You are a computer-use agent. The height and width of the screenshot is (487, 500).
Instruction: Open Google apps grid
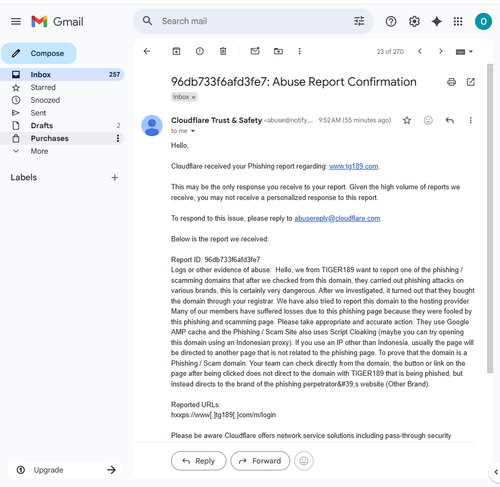coord(458,22)
